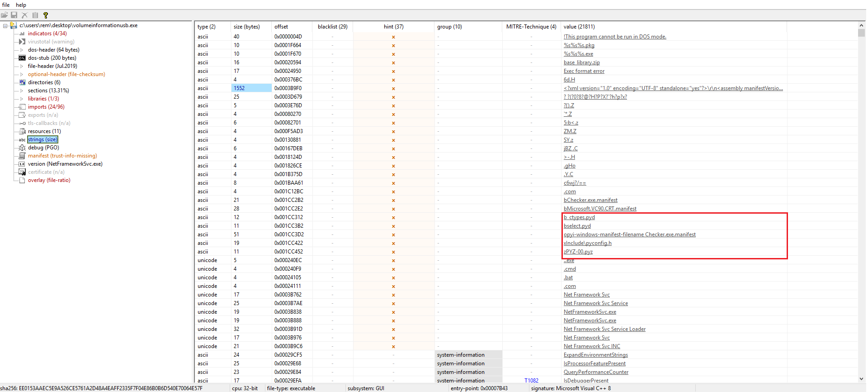Sort by the blacklist (29) column header
The width and height of the screenshot is (868, 392).
point(333,27)
